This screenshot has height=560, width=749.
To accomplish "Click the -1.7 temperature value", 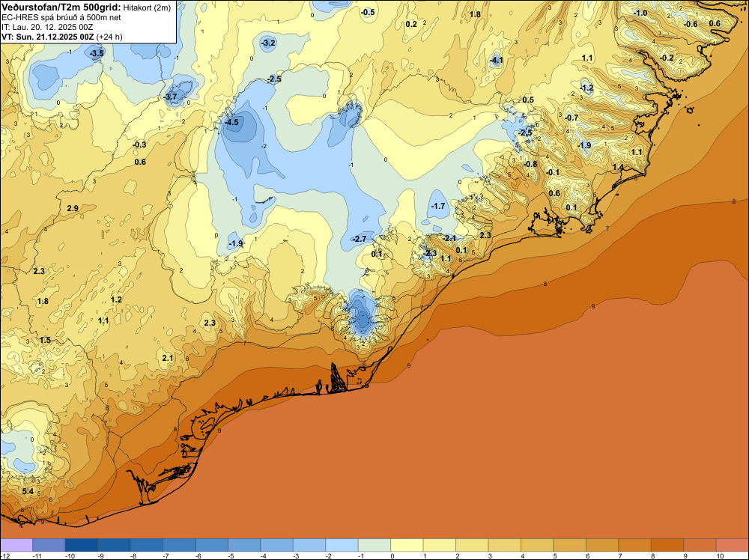I will (x=438, y=206).
